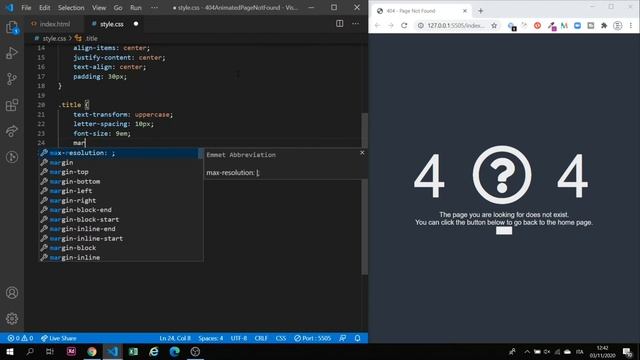The width and height of the screenshot is (640, 360).
Task: Click unsaved dot on style.css tab
Action: (x=136, y=24)
